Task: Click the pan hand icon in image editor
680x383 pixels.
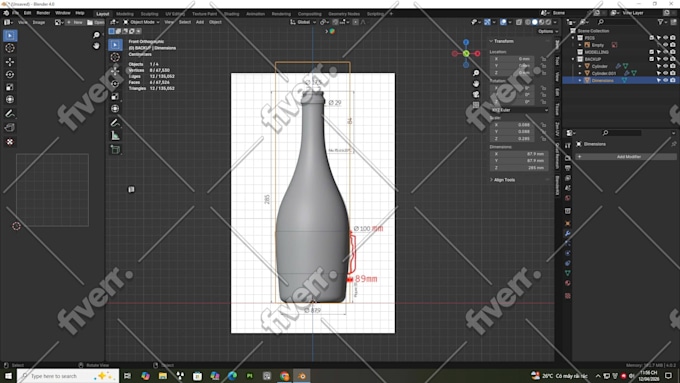Action: coord(96,46)
